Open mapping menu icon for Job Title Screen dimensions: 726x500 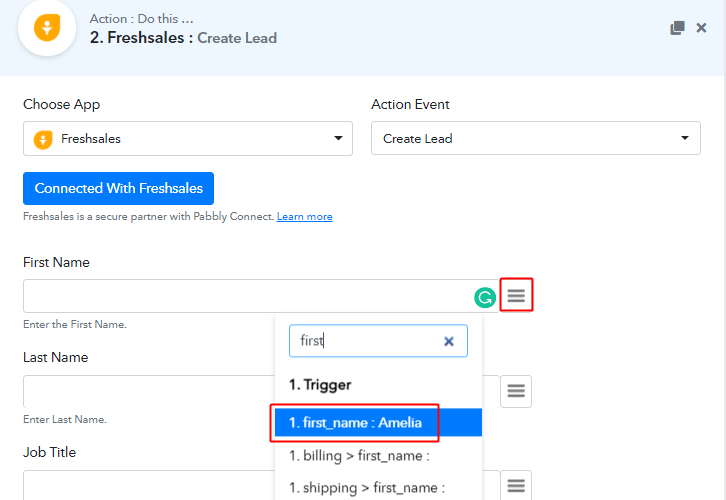(516, 485)
